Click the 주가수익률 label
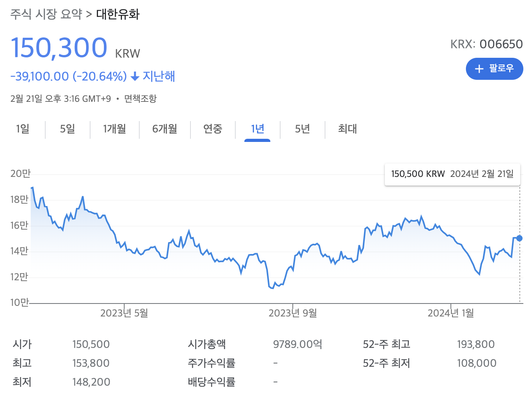532x401 pixels. tap(211, 363)
